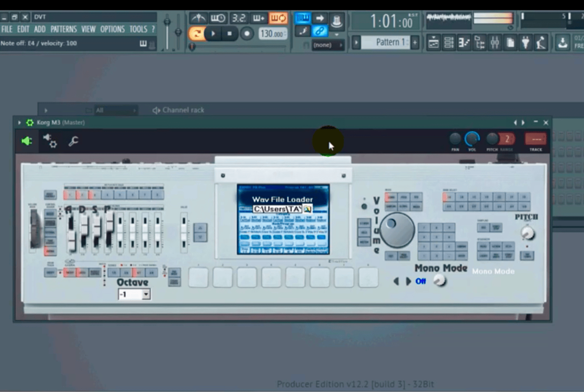
Task: Start playback with the play button
Action: (x=213, y=33)
